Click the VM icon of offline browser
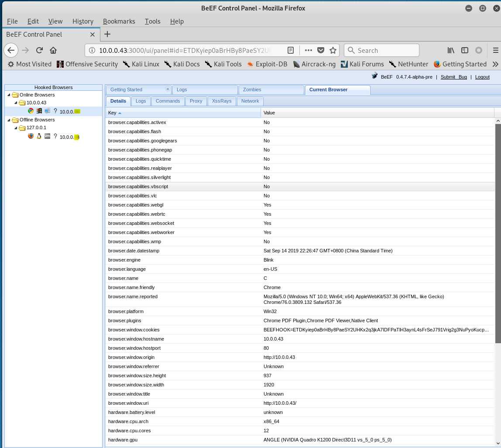This screenshot has height=448, width=501. (47, 136)
